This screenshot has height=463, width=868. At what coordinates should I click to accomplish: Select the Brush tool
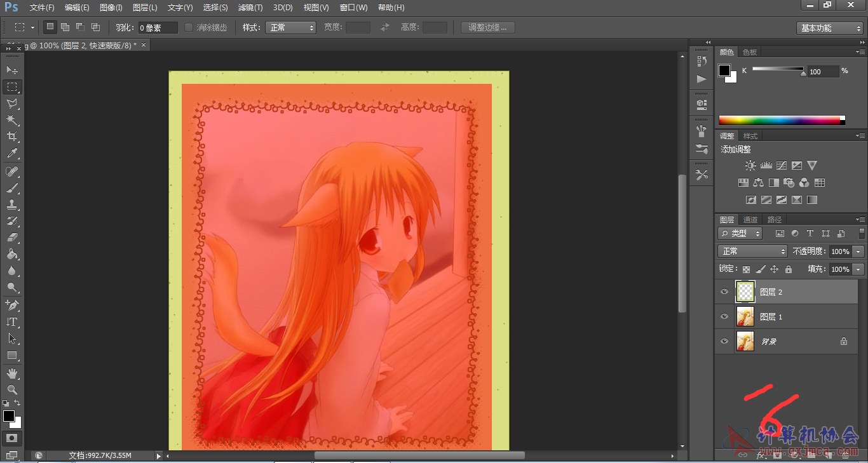[x=12, y=189]
